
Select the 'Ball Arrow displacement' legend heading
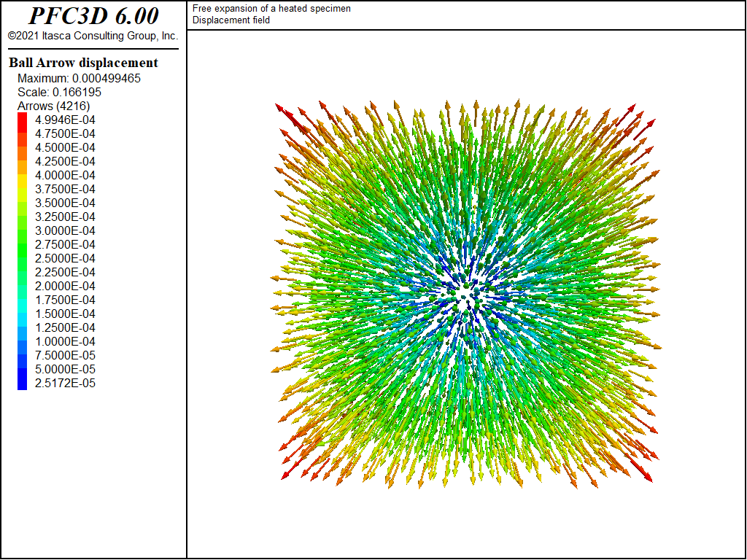coord(83,63)
